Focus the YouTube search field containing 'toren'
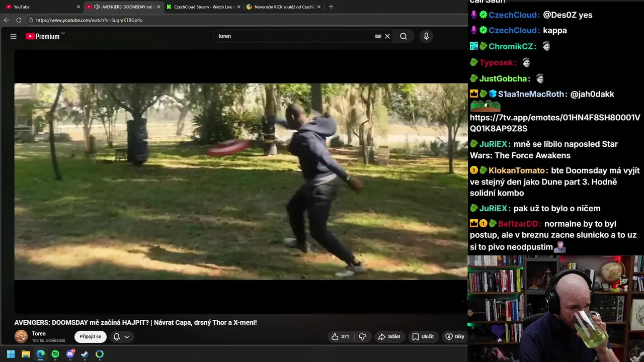Viewport: 644px width, 362px height. coord(294,36)
